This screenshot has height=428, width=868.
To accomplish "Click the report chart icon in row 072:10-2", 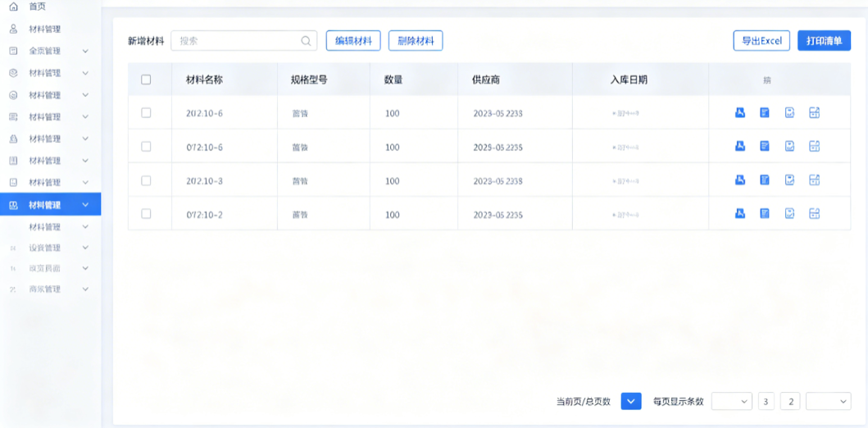I will pyautogui.click(x=790, y=213).
